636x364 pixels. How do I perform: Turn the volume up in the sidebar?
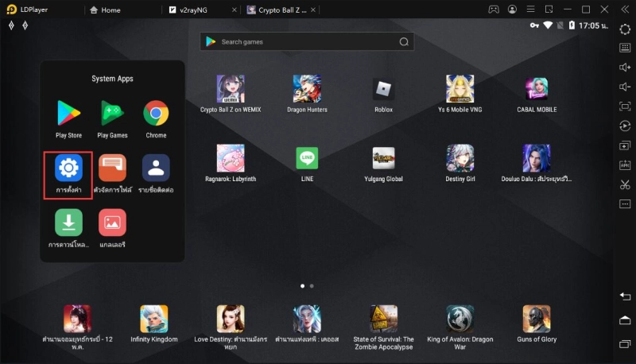tap(625, 68)
